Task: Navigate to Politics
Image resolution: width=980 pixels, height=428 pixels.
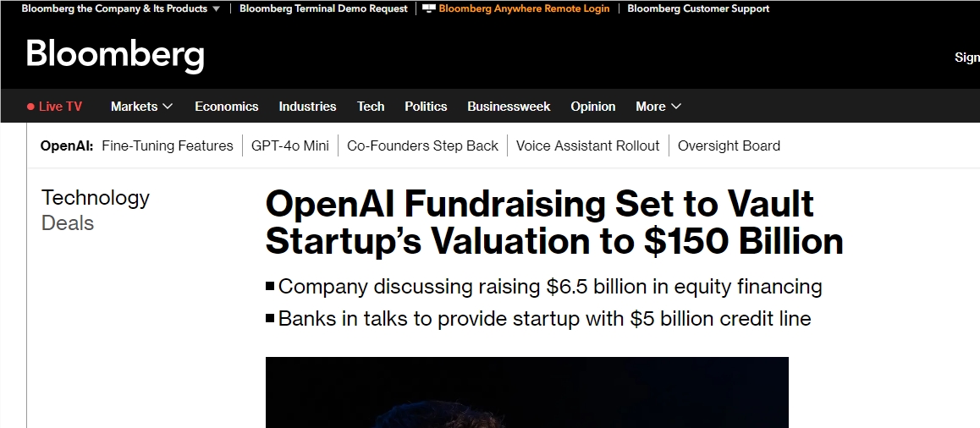Action: point(426,107)
